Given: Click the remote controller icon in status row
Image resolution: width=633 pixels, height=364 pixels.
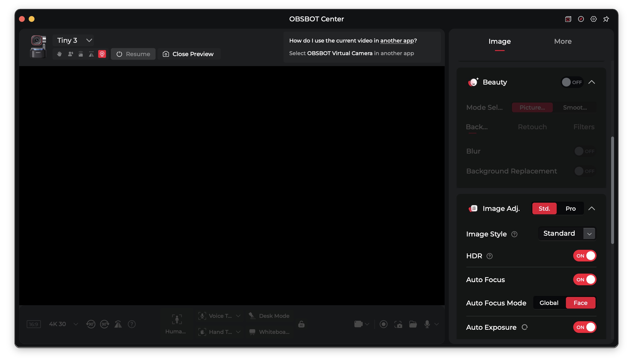Looking at the screenshot, I should pos(80,54).
